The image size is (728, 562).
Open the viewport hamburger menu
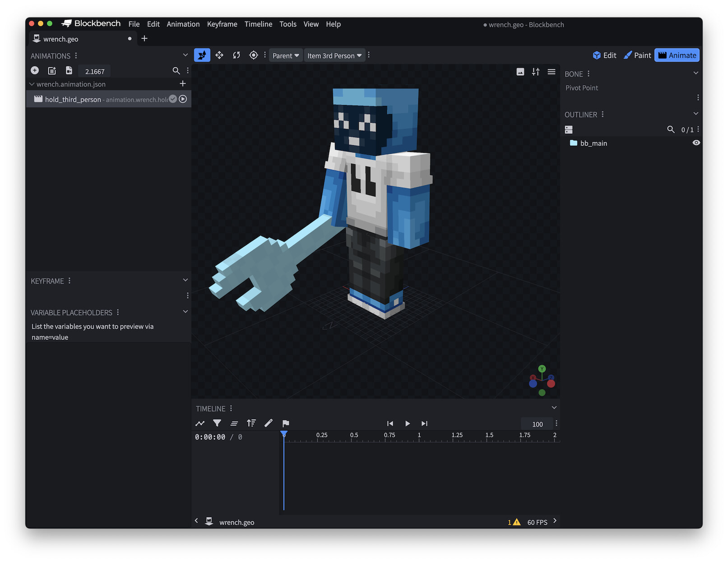[x=552, y=72]
